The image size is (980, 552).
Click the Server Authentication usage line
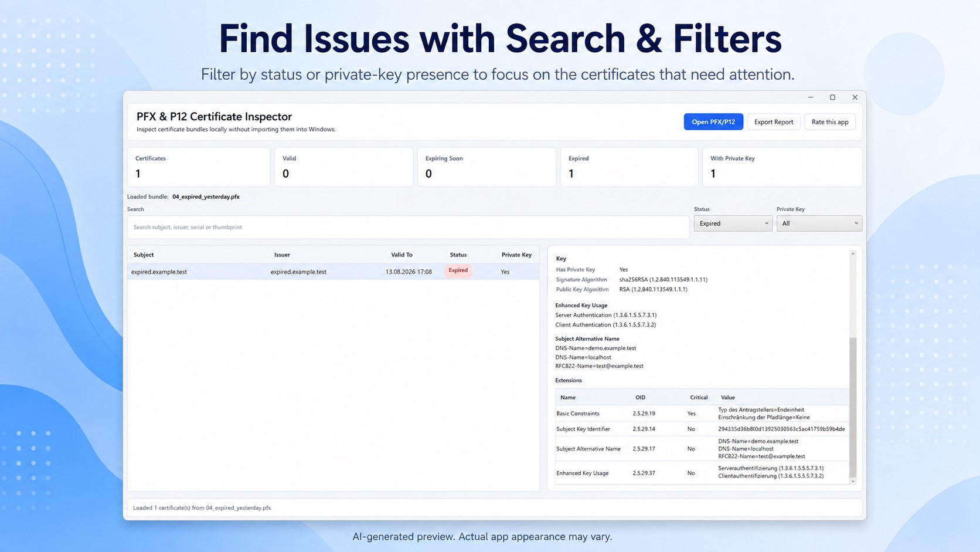[605, 315]
